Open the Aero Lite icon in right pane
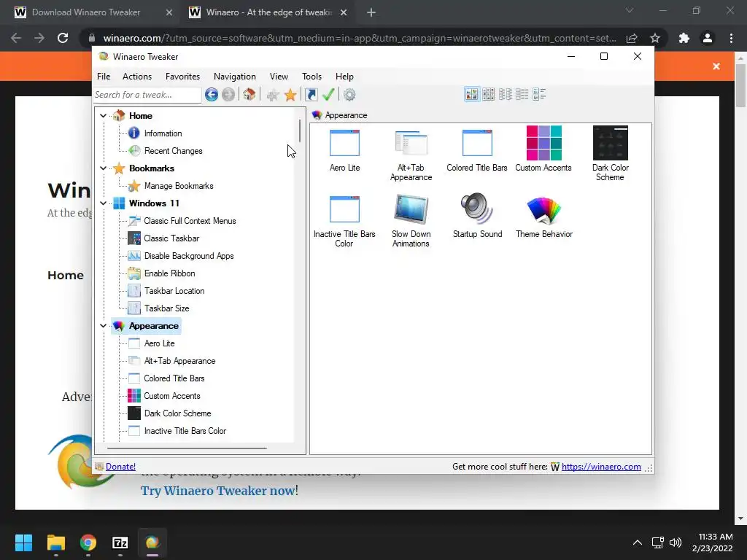The width and height of the screenshot is (747, 560). (344, 143)
